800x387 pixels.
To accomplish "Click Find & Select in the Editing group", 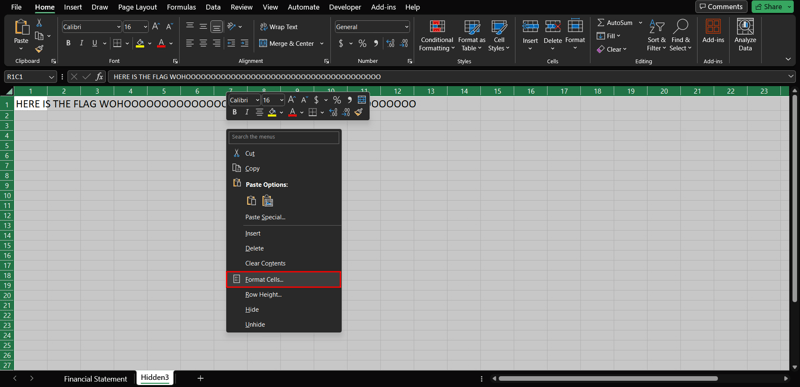I will point(681,36).
